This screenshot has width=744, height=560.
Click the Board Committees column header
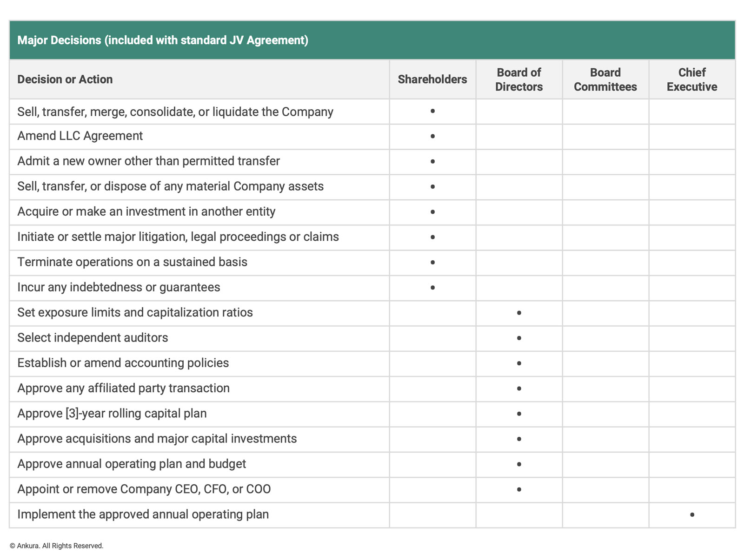click(x=605, y=79)
